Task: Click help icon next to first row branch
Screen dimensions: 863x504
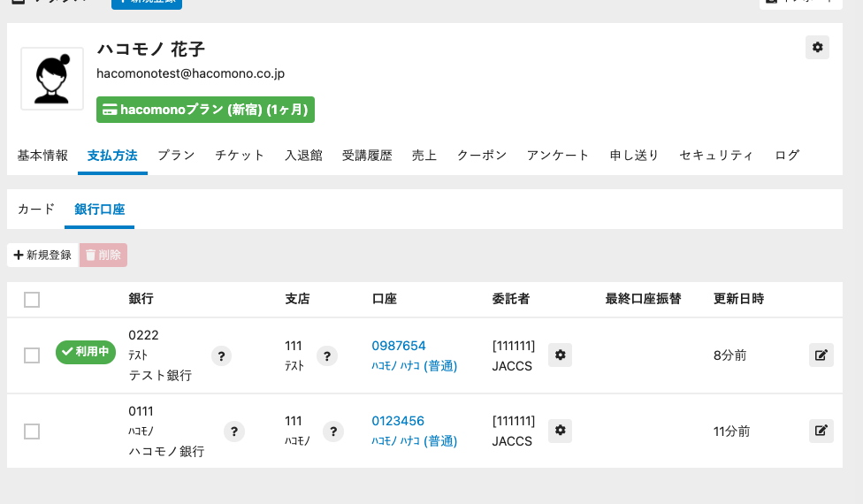Action: (x=327, y=356)
